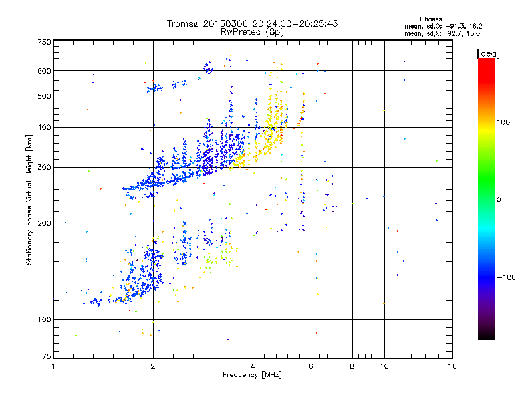Click the y-axis tick label '400'
Screen dimensions: 532x399
[x=44, y=127]
